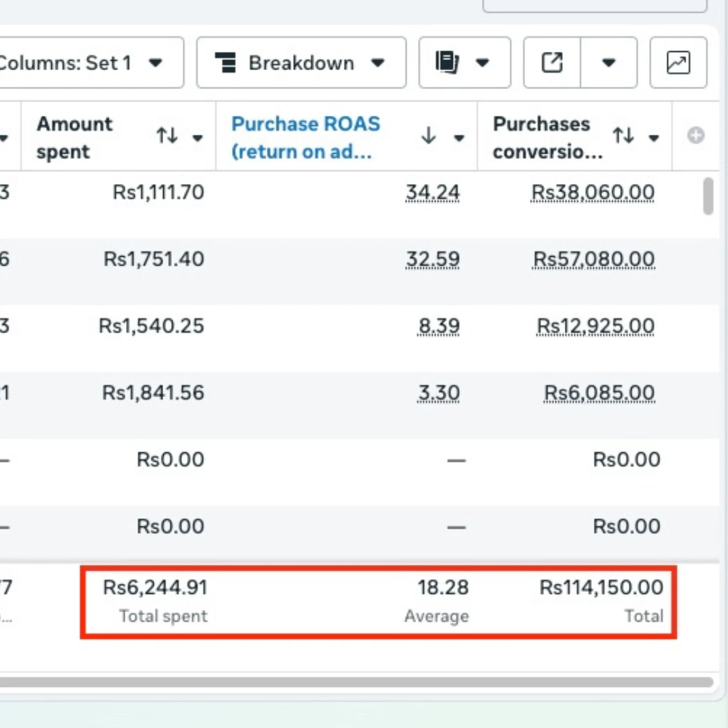728x728 pixels.
Task: Click the 34.24 ROAS value
Action: click(432, 193)
